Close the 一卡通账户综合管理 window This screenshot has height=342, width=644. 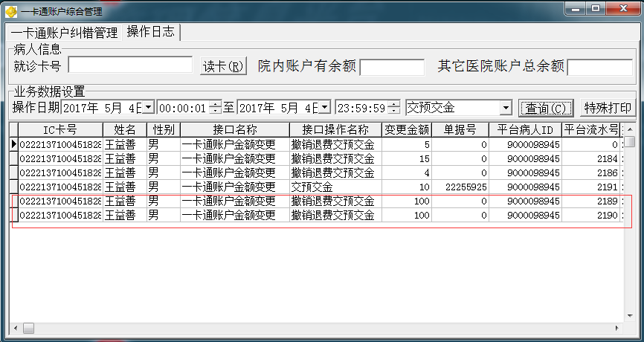(623, 8)
